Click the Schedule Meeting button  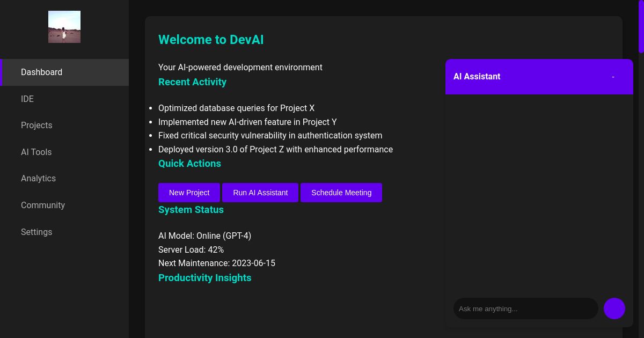341,192
